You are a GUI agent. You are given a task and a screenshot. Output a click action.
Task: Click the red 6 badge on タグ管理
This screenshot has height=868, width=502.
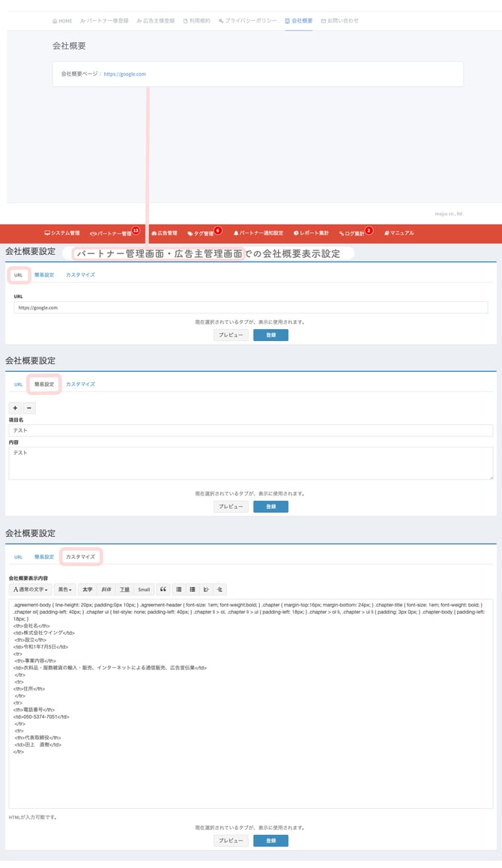click(x=218, y=230)
